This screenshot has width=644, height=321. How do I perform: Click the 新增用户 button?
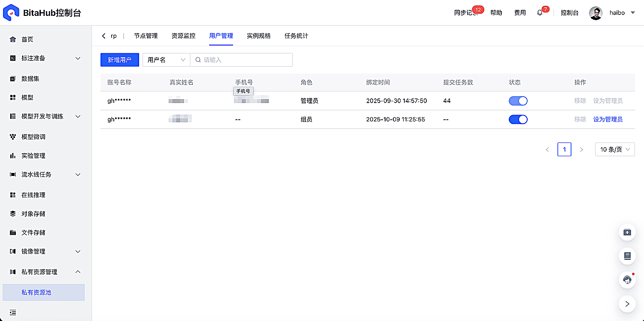[x=120, y=60]
